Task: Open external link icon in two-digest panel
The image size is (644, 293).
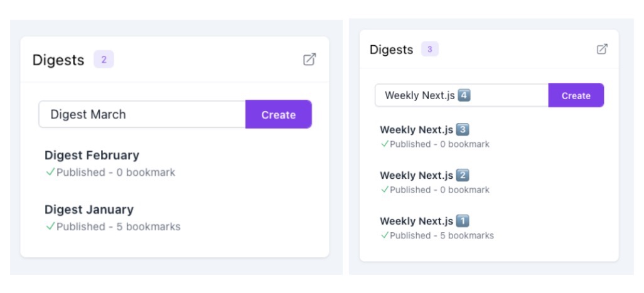Action: tap(309, 59)
